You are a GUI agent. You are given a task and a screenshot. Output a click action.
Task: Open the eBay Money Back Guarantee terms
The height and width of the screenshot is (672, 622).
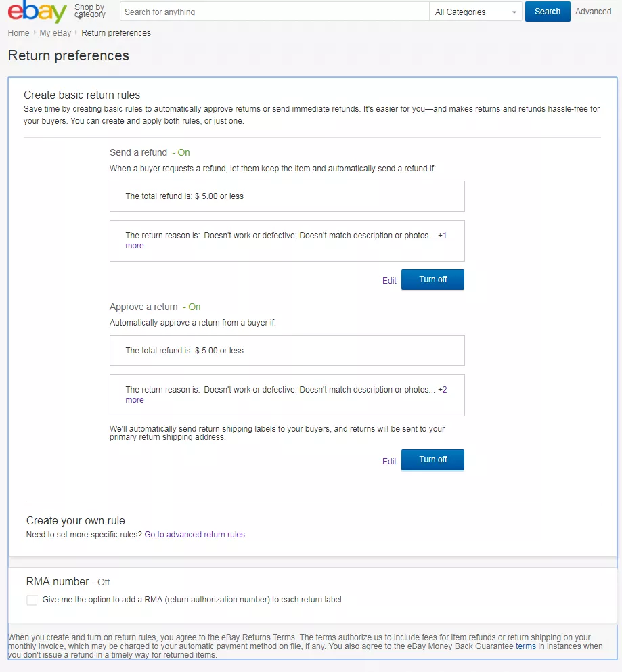[525, 646]
